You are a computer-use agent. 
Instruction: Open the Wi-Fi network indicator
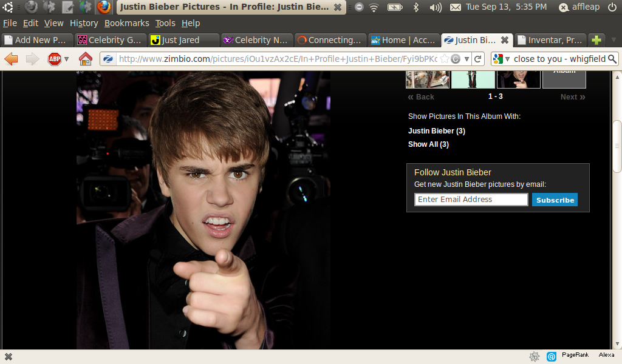pos(374,7)
